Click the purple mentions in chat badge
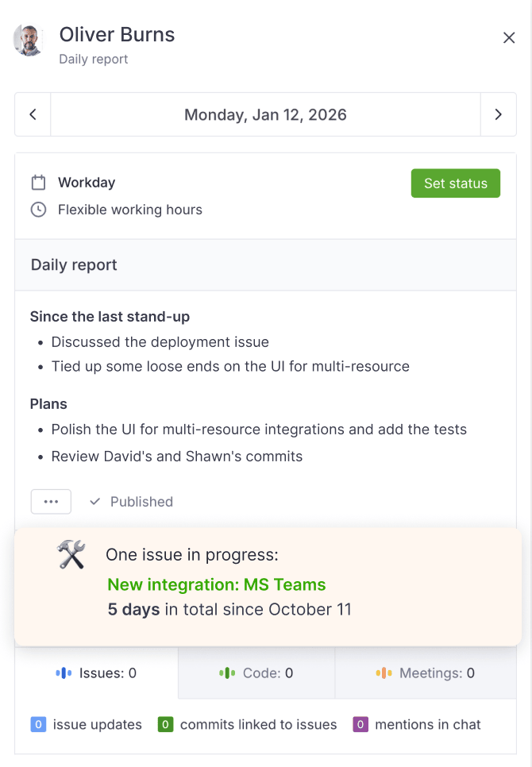This screenshot has height=767, width=532. coord(360,724)
